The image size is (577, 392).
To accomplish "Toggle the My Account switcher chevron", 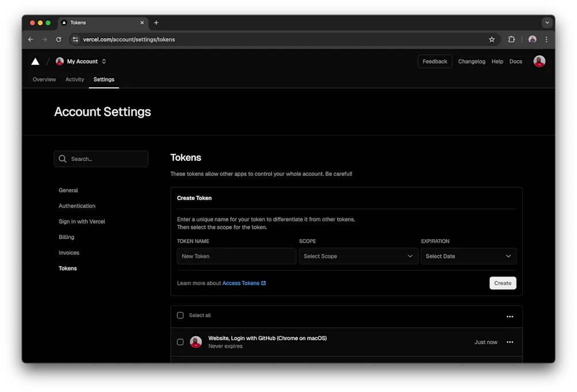I will (x=104, y=61).
